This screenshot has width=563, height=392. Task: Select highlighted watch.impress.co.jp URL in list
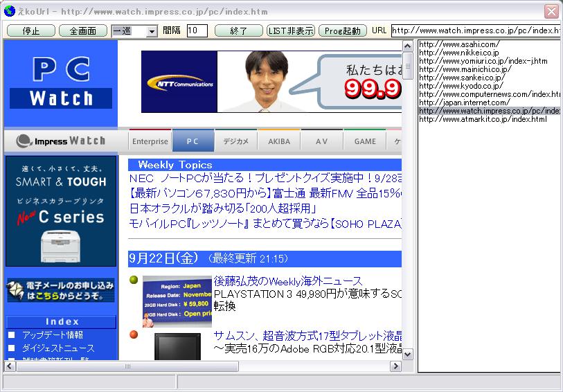[490, 111]
